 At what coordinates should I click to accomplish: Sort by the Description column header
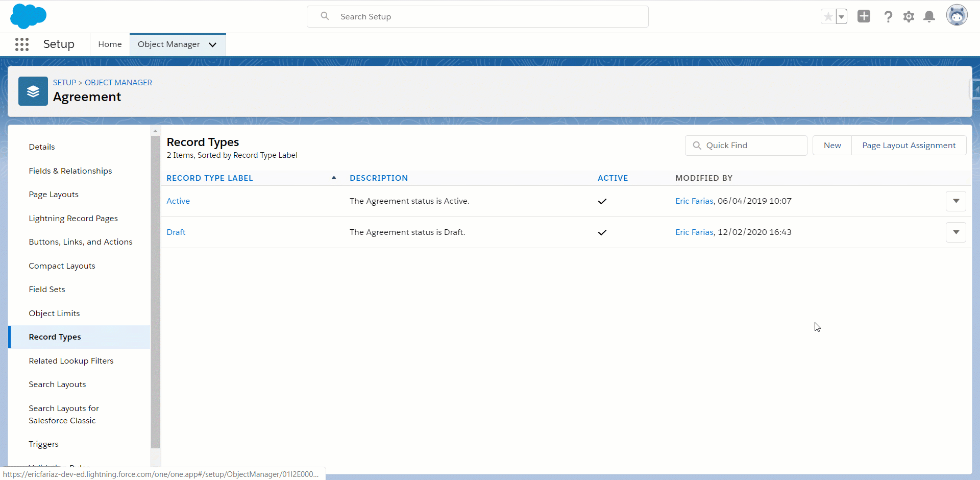[379, 178]
